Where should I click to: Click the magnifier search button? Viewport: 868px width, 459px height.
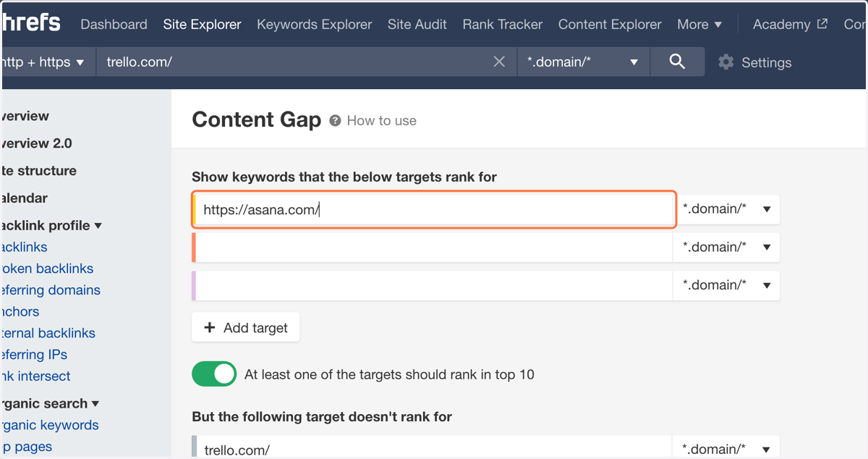click(677, 62)
